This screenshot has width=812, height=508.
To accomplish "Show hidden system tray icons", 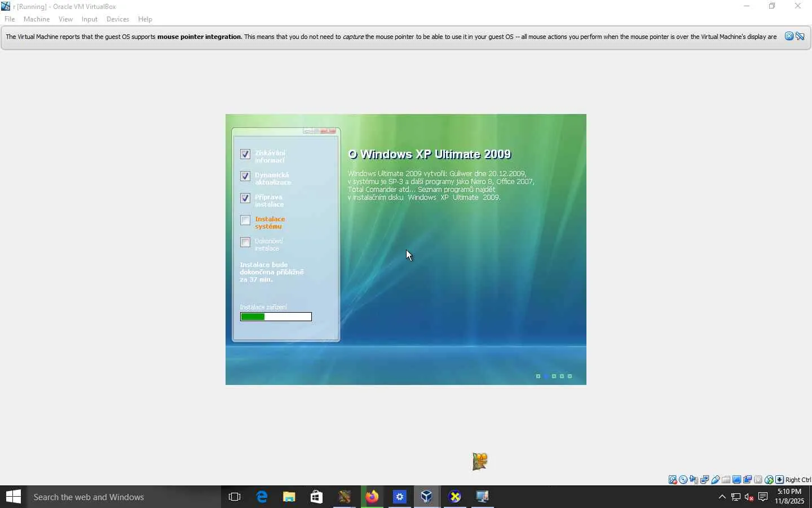I will tap(722, 497).
